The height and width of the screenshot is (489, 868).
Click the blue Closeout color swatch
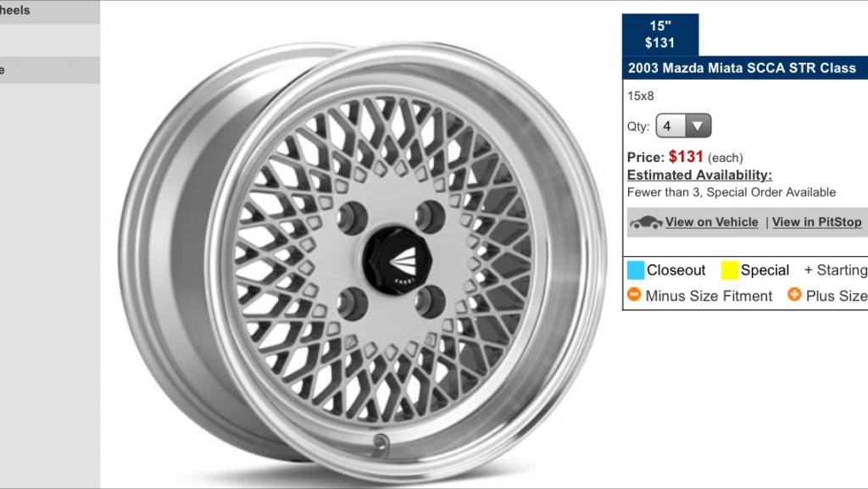(x=636, y=270)
